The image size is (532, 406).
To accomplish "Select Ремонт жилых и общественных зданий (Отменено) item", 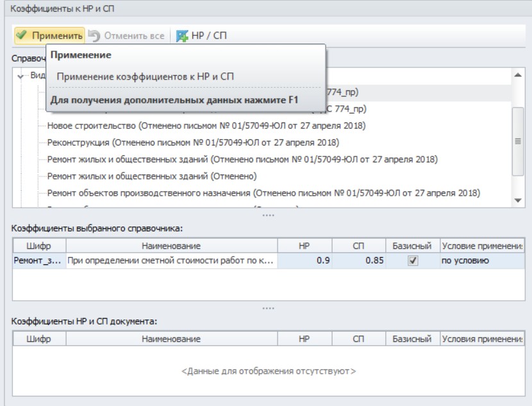I will click(x=152, y=176).
